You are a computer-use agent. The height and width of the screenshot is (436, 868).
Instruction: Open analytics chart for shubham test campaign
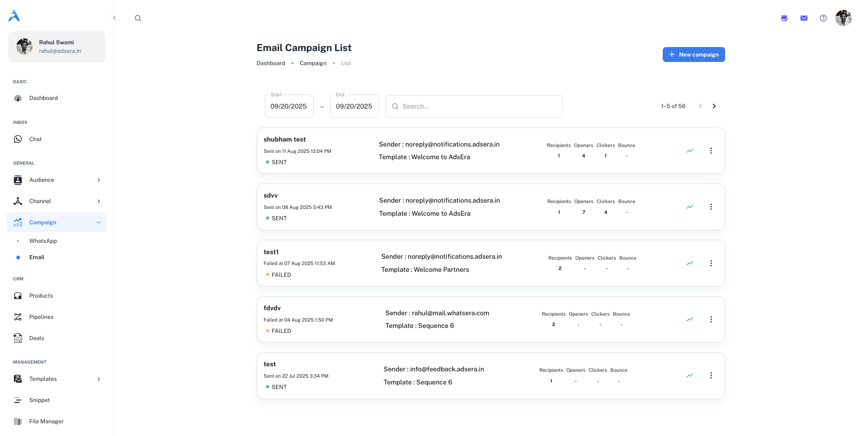click(689, 151)
